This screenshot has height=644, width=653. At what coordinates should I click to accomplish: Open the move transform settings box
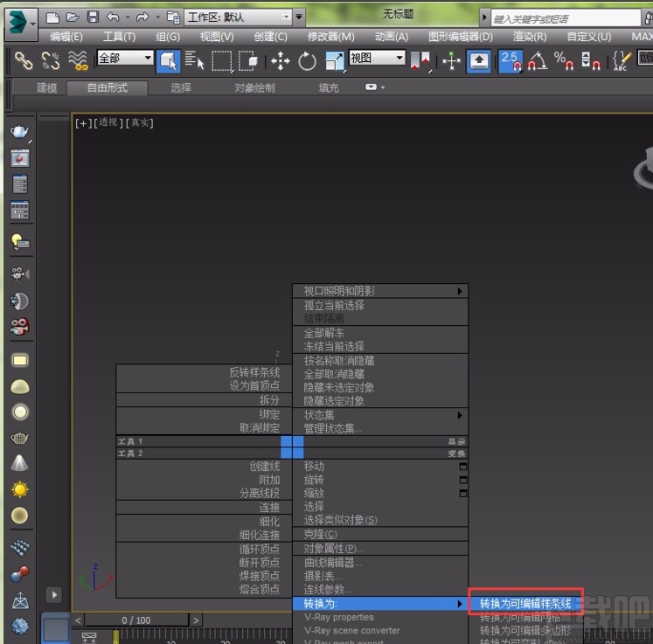point(462,467)
